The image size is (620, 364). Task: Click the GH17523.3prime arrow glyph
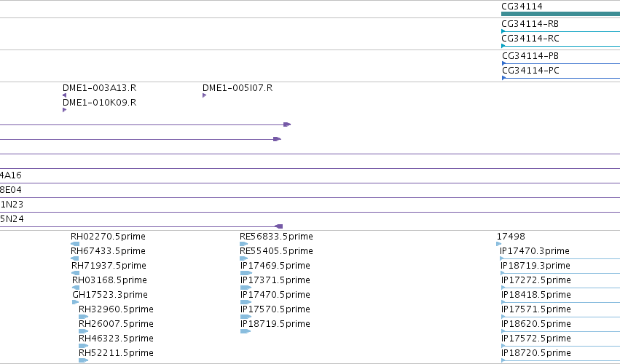76,302
